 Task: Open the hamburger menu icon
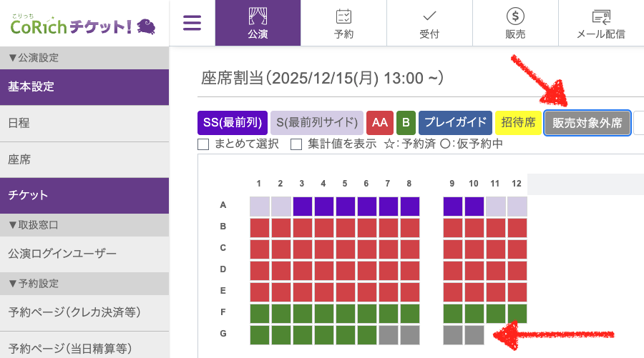[x=192, y=23]
